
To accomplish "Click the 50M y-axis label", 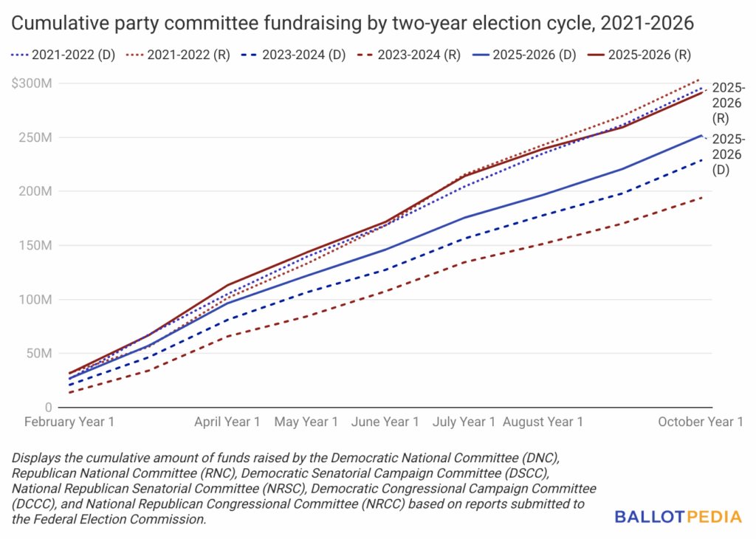I will click(x=38, y=354).
